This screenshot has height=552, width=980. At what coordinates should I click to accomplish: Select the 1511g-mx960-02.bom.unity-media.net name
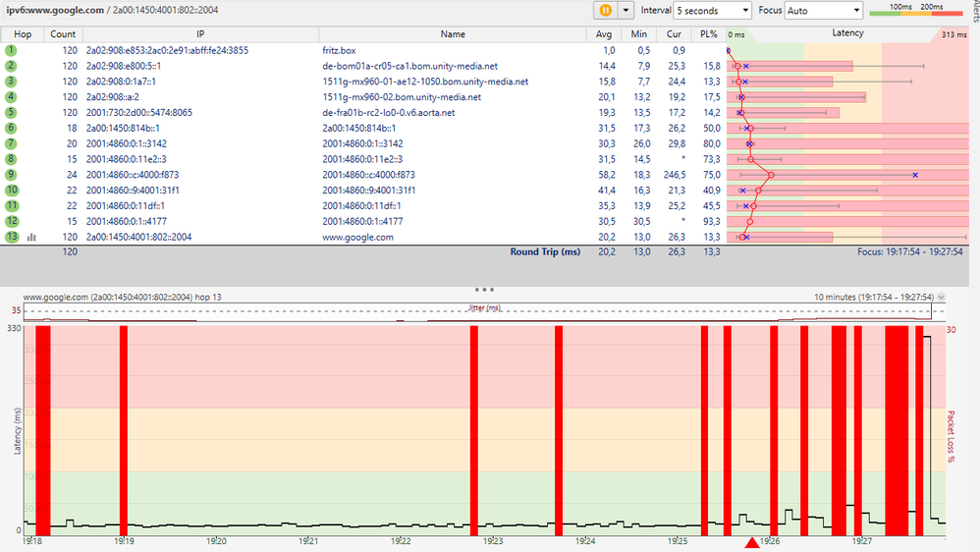(402, 97)
